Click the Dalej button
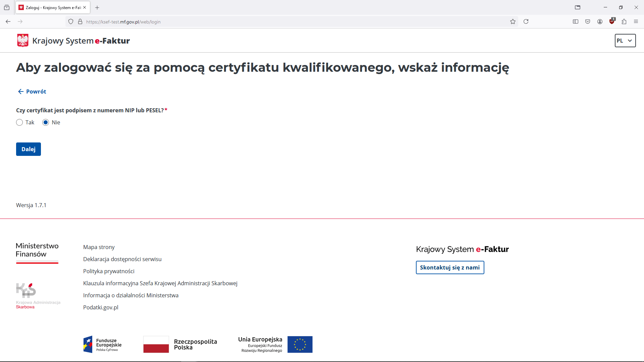This screenshot has width=644, height=362. click(28, 149)
